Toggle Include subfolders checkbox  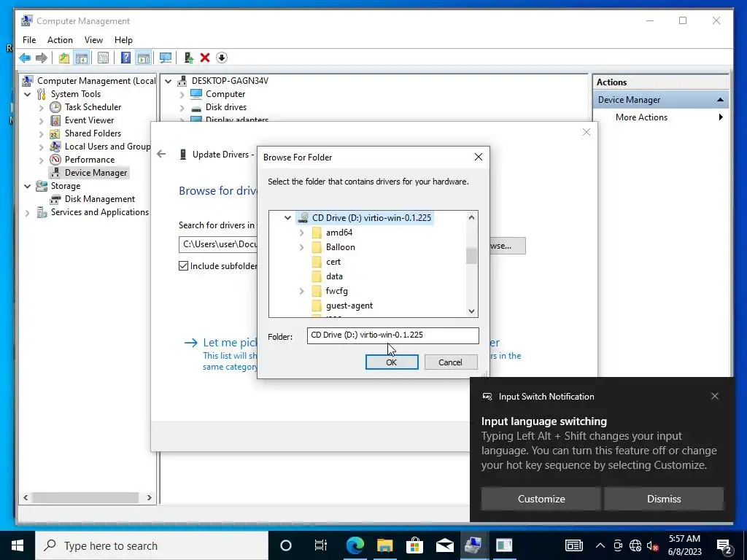coord(183,265)
